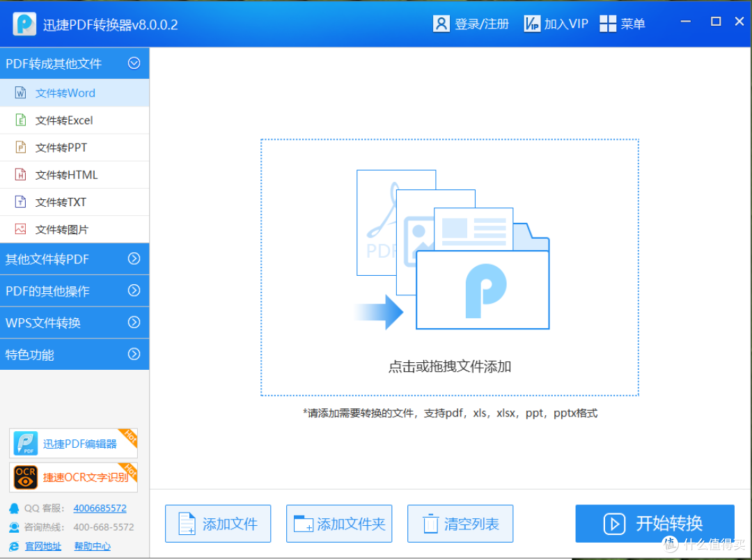This screenshot has height=560, width=752.
Task: Click the 添加文件 button label
Action: click(230, 524)
